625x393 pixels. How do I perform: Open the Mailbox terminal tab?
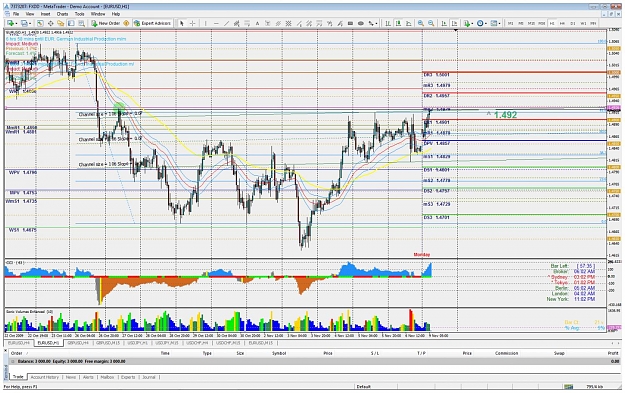tap(107, 377)
